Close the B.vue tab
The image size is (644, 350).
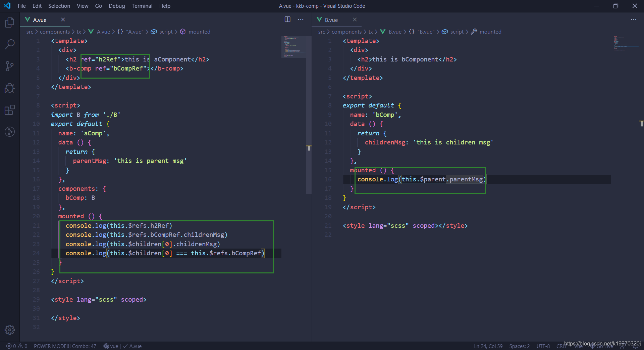coord(355,19)
